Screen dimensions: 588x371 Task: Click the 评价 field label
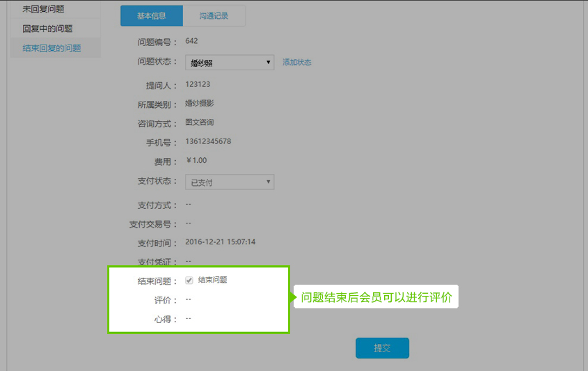point(166,301)
